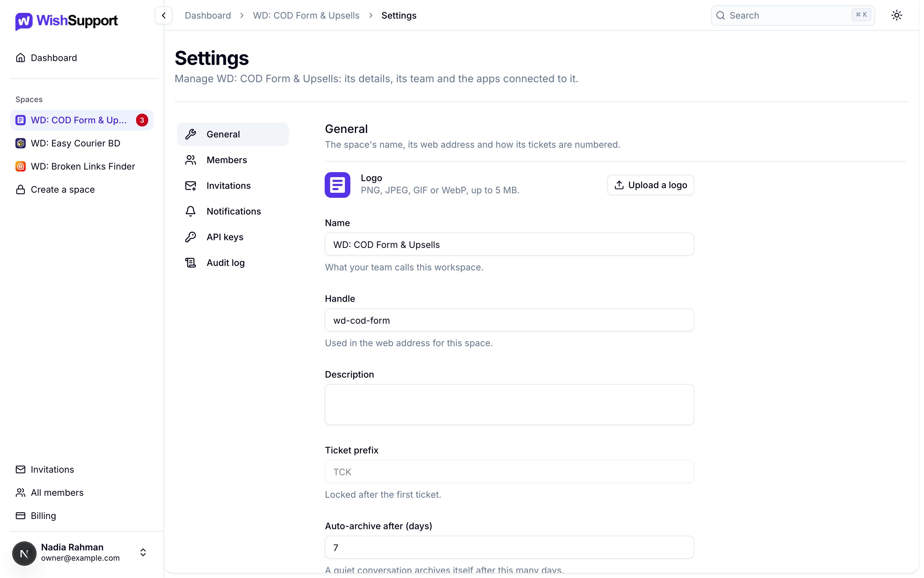Click the WD: Broken Links Finder space icon
The width and height of the screenshot is (924, 578).
pyautogui.click(x=21, y=166)
